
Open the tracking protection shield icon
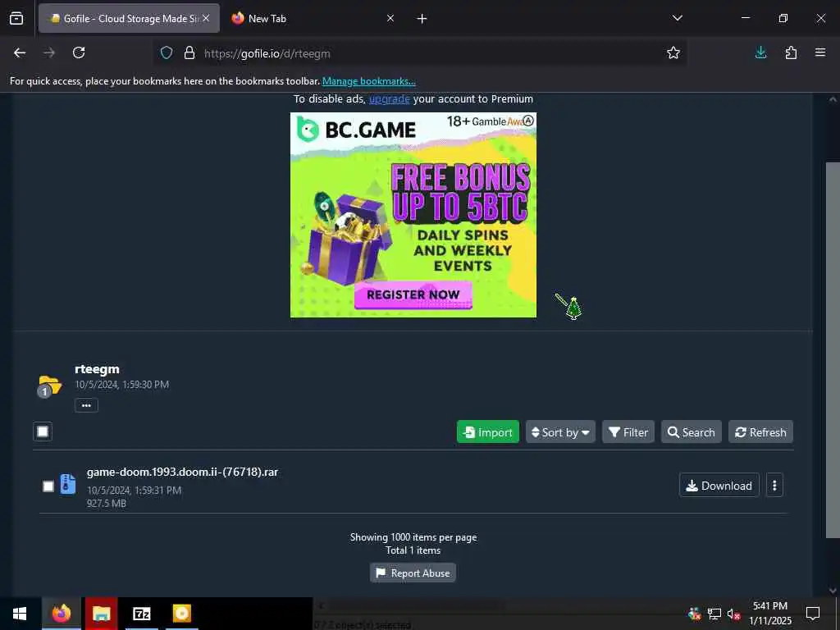pyautogui.click(x=167, y=52)
